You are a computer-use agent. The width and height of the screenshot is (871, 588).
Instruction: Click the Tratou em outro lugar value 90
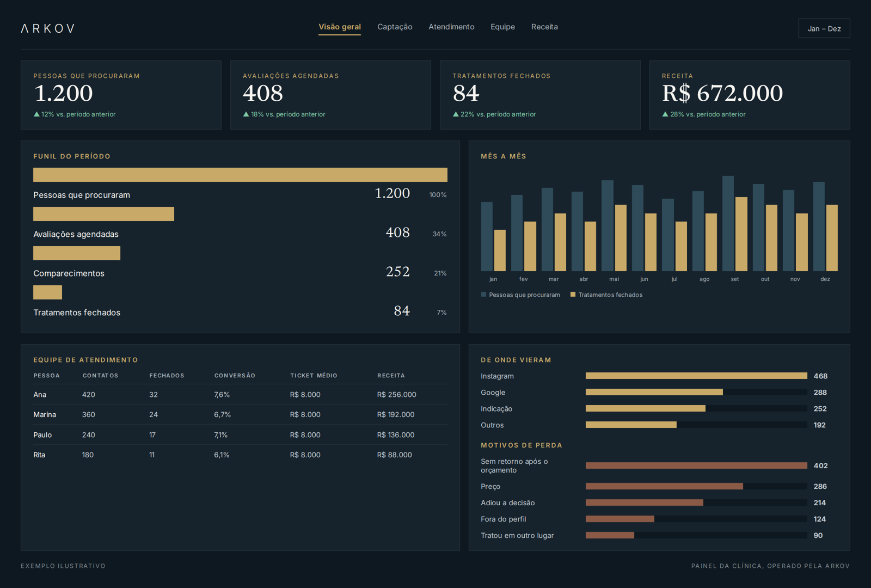tap(818, 536)
